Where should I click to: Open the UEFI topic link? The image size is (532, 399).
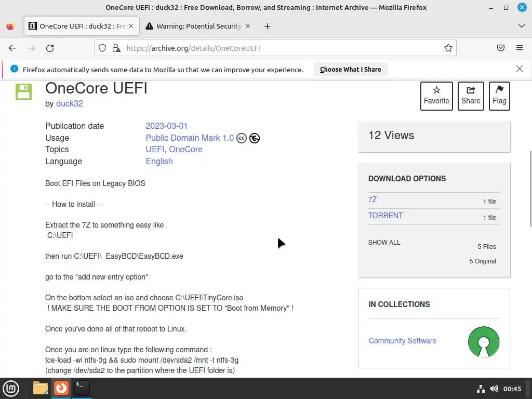click(x=155, y=149)
